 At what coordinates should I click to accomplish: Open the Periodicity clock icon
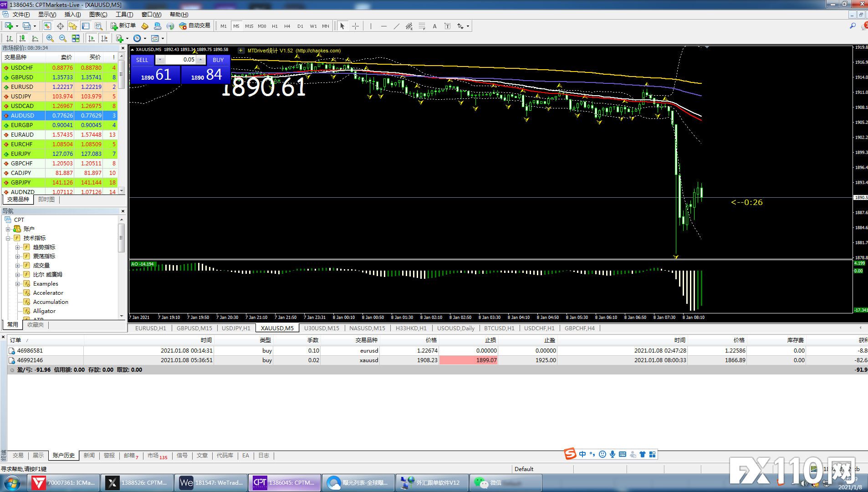click(x=137, y=38)
